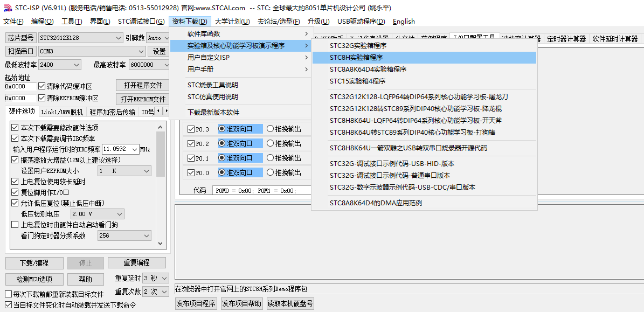Open 一箭双雕 USB programmer source entry
This screenshot has width=644, height=312.
[424, 148]
